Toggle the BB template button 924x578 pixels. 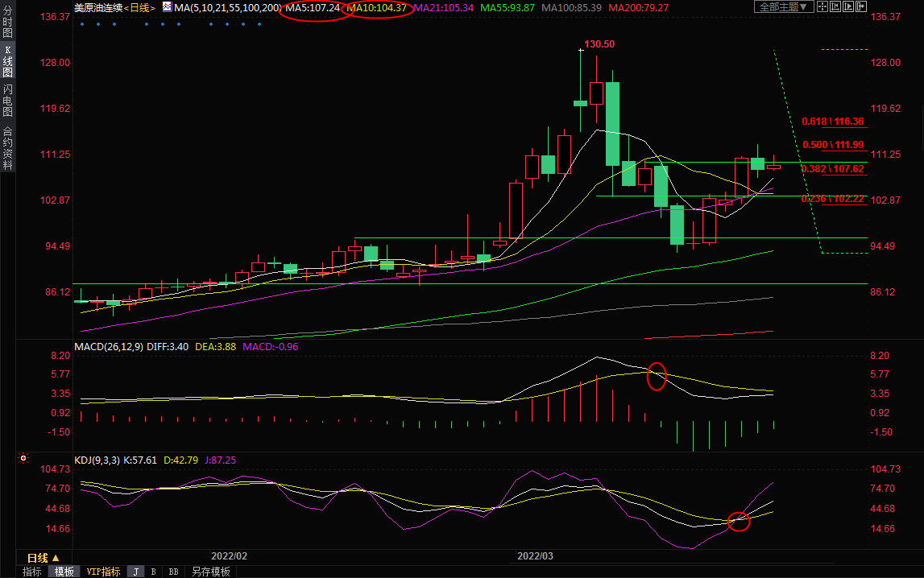click(172, 572)
